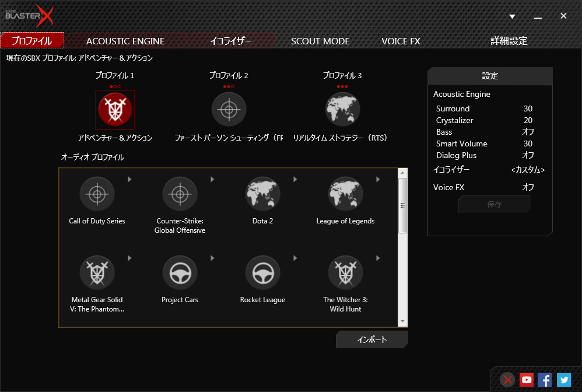Switch to the プロファイル tab
The height and width of the screenshot is (392, 582).
pos(32,40)
